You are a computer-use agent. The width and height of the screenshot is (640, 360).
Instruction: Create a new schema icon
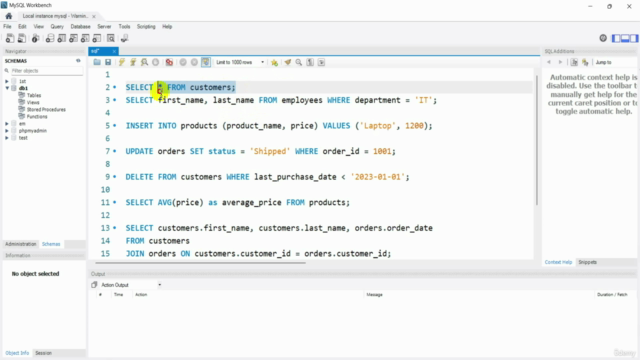pos(49,38)
